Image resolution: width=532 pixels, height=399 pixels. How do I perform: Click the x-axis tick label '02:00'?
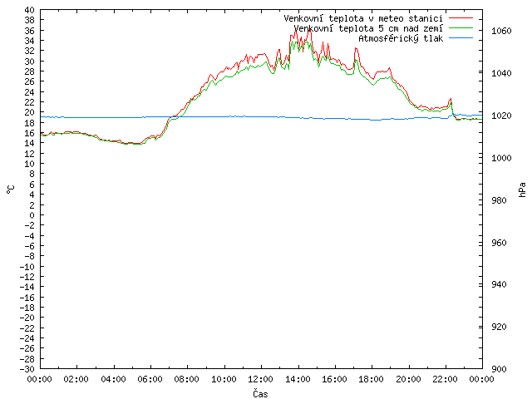coord(76,379)
